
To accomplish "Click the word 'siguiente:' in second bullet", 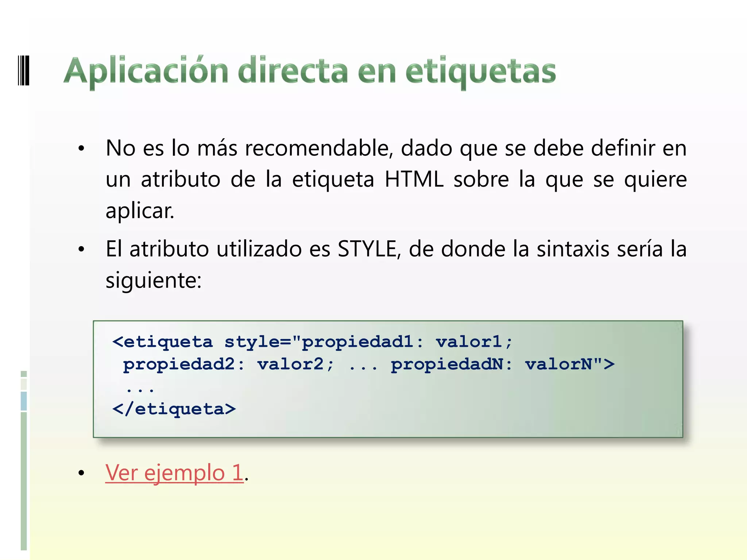I will point(154,281).
